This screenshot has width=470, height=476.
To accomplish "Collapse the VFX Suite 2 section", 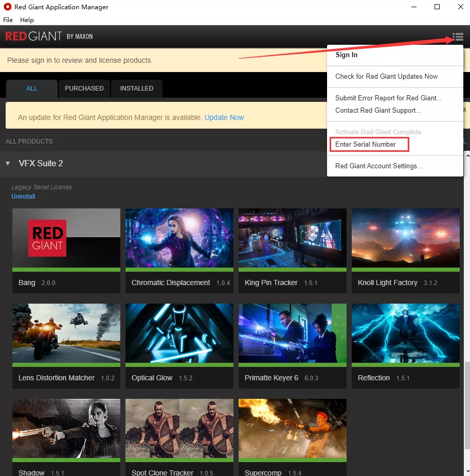I will pos(8,163).
